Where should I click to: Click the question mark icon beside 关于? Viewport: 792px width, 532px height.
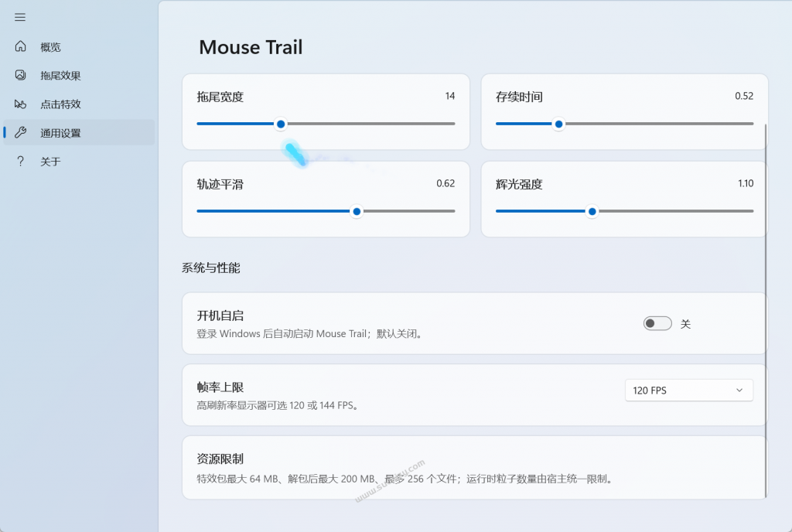point(20,162)
